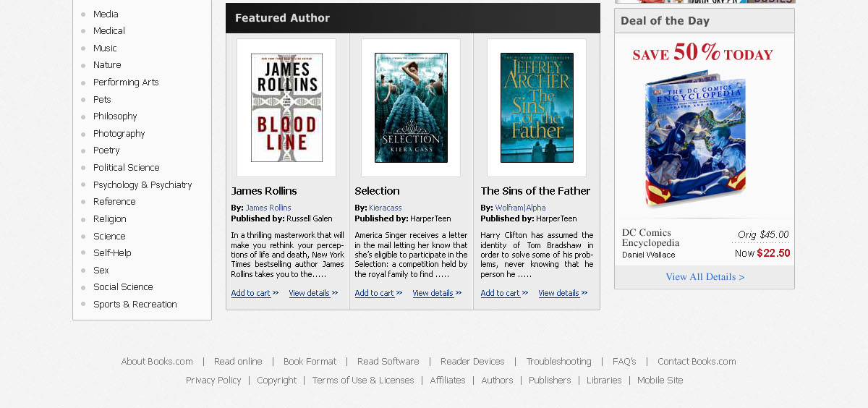Open Book Format footer link

click(310, 362)
